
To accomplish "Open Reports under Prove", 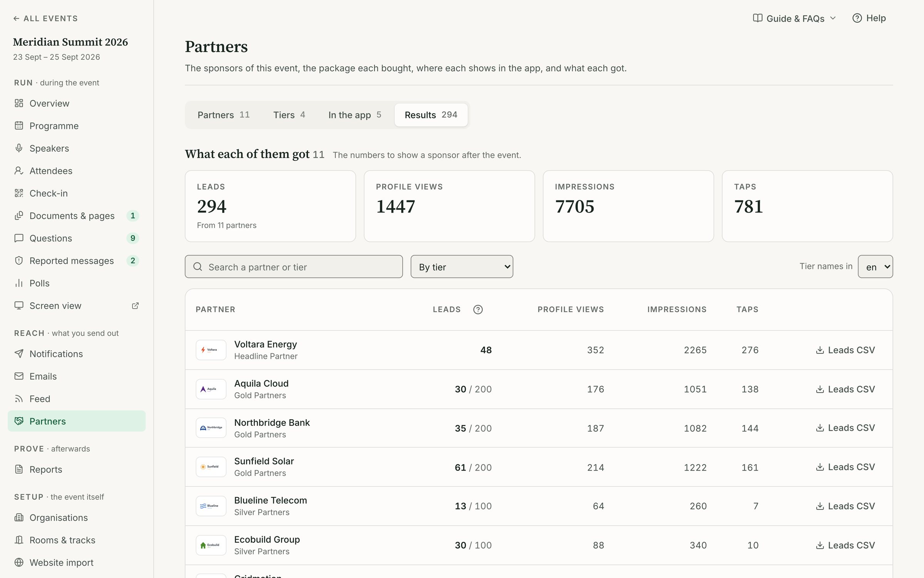I will click(x=77, y=469).
